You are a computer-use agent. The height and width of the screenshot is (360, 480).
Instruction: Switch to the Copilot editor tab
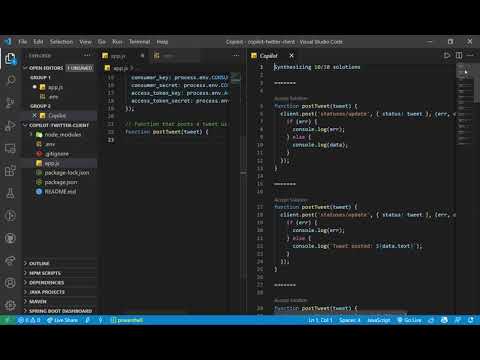coord(273,56)
